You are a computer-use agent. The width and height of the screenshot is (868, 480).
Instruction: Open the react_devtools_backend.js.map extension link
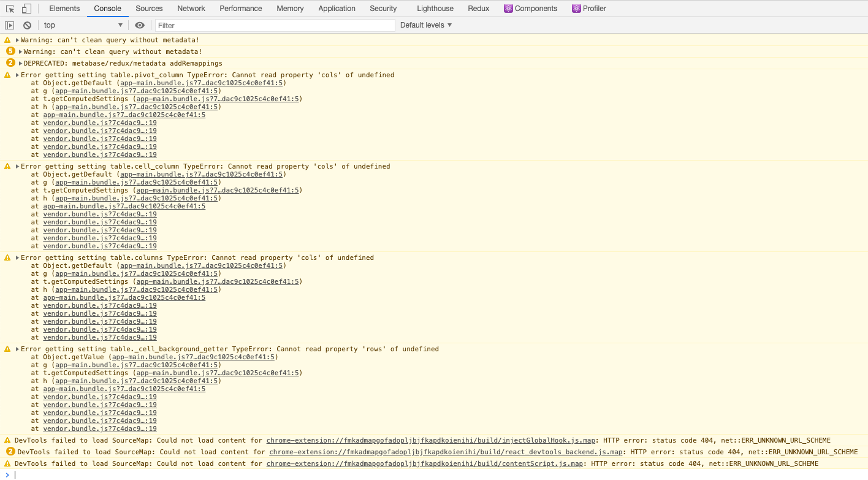446,452
